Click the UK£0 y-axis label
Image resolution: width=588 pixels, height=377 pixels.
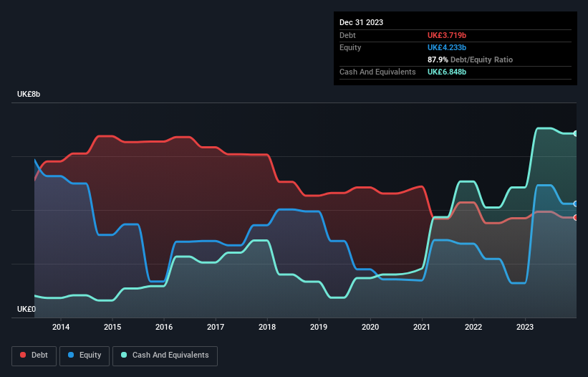pyautogui.click(x=26, y=309)
